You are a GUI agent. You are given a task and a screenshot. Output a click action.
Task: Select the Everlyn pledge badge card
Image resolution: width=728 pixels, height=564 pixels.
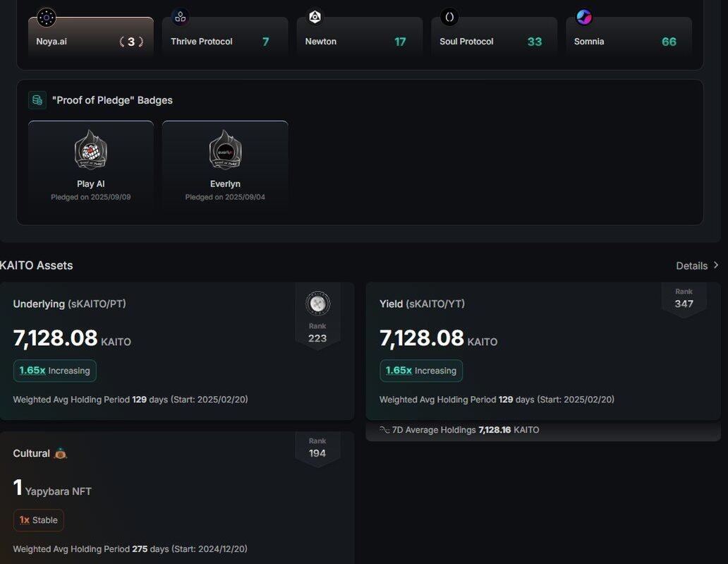pyautogui.click(x=225, y=164)
